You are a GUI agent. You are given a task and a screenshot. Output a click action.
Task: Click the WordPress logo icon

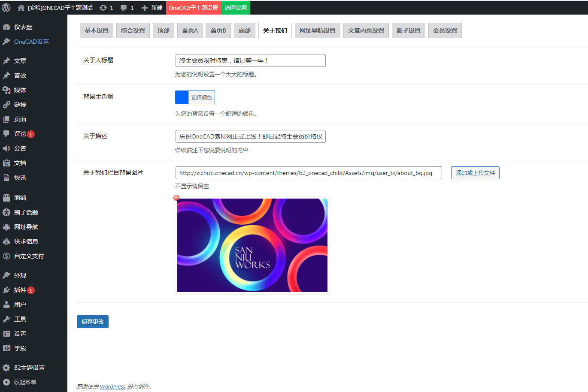(x=6, y=8)
